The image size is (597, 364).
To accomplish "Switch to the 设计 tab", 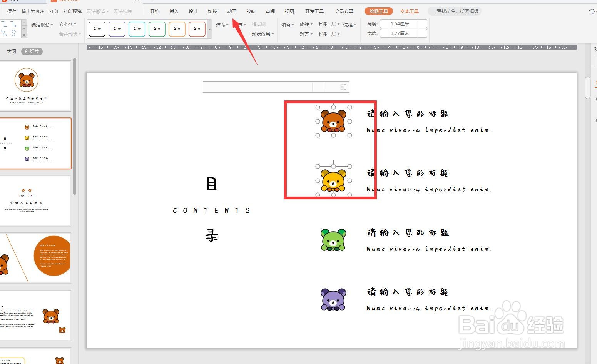I will coord(193,11).
